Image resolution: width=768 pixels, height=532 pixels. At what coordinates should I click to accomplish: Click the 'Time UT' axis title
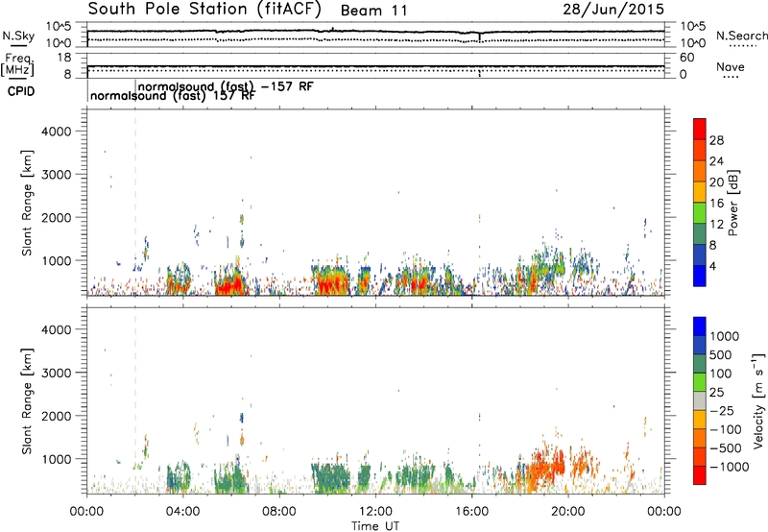[375, 525]
